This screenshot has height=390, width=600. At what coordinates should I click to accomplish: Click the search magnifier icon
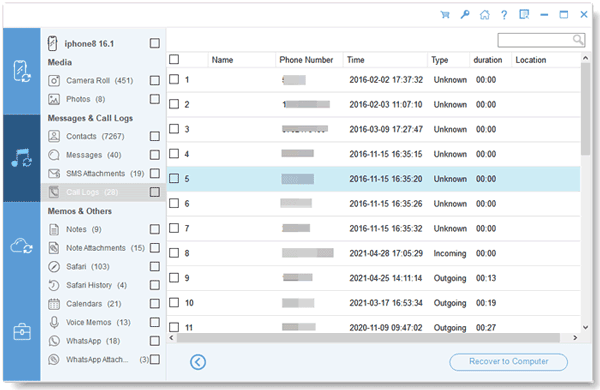click(x=578, y=39)
